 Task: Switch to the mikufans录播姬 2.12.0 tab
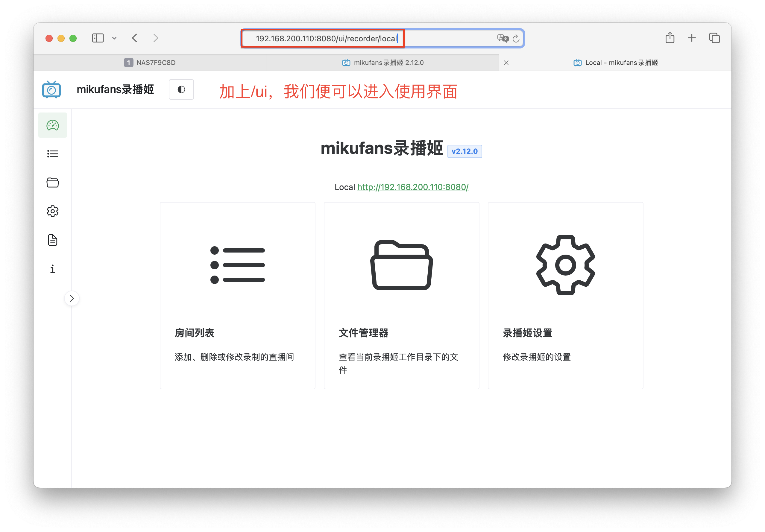coord(382,63)
